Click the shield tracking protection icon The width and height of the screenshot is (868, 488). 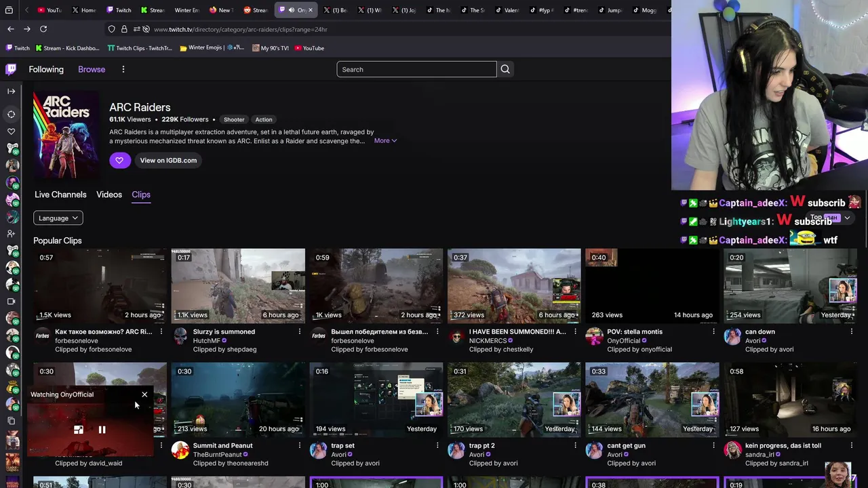[112, 29]
